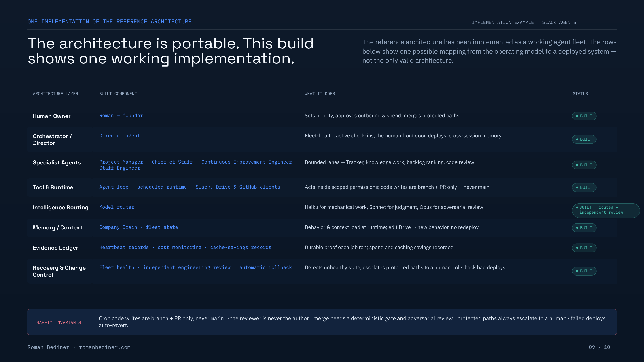Viewport: 644px width, 362px height.
Task: Click the BUILT badge in Tool & Runtime row
Action: pyautogui.click(x=584, y=187)
